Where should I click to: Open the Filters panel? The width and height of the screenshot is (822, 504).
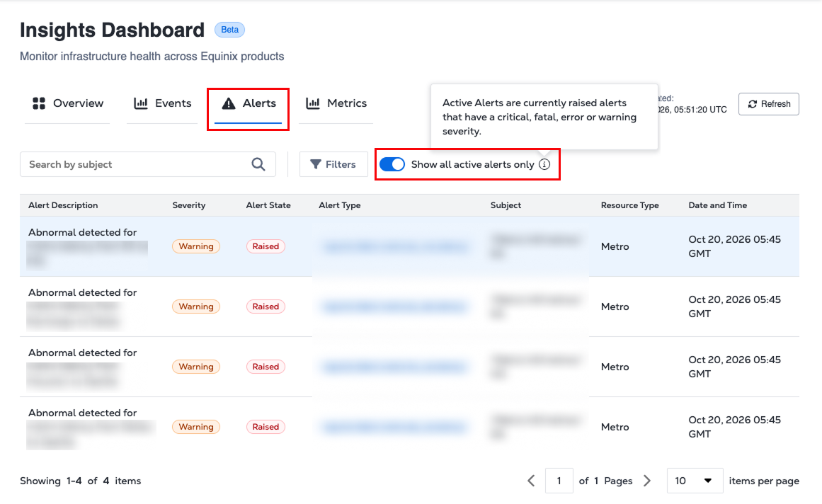[333, 164]
